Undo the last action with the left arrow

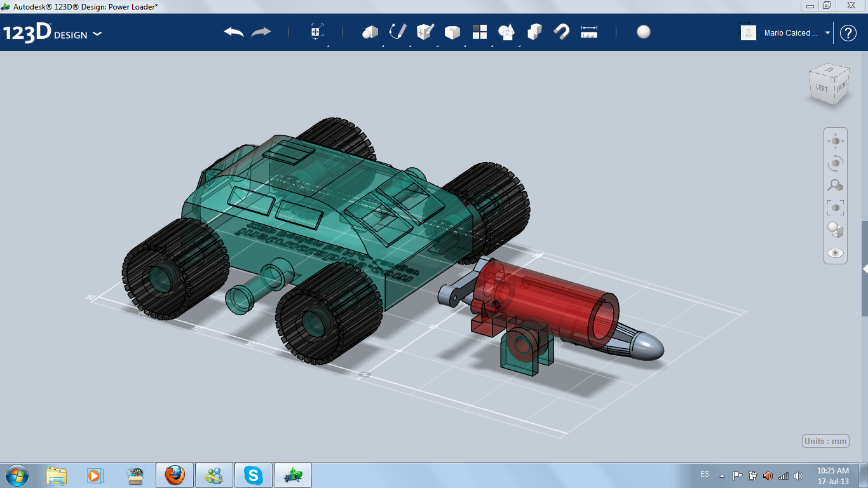234,32
